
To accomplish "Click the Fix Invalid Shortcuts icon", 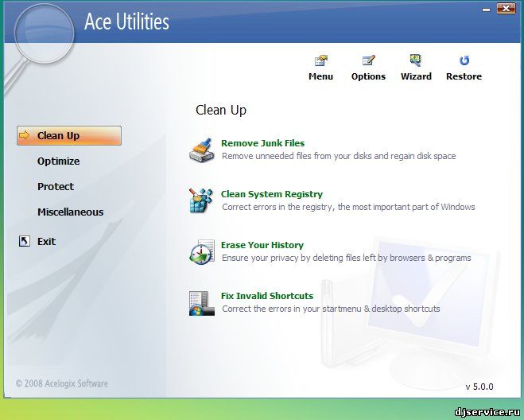I will (x=201, y=302).
